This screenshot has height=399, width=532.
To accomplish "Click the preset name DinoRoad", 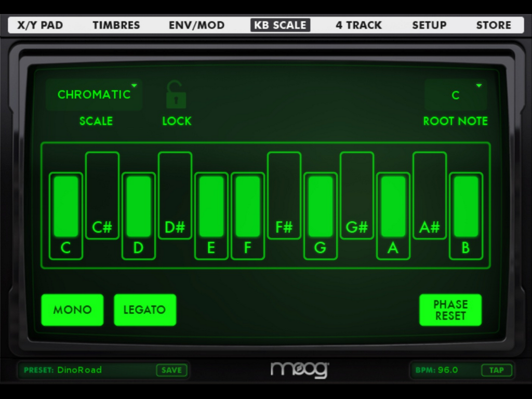I will tap(79, 370).
